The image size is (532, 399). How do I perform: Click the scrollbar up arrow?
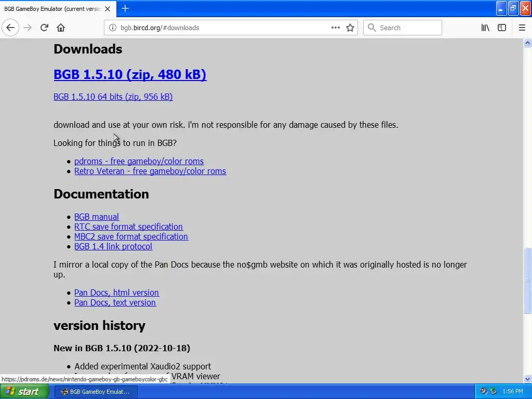coord(527,43)
